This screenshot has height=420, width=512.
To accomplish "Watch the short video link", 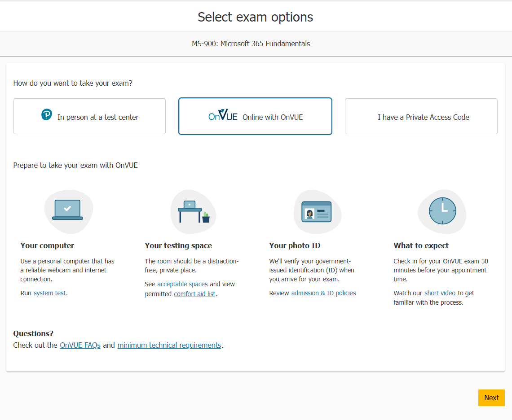I will click(x=440, y=293).
